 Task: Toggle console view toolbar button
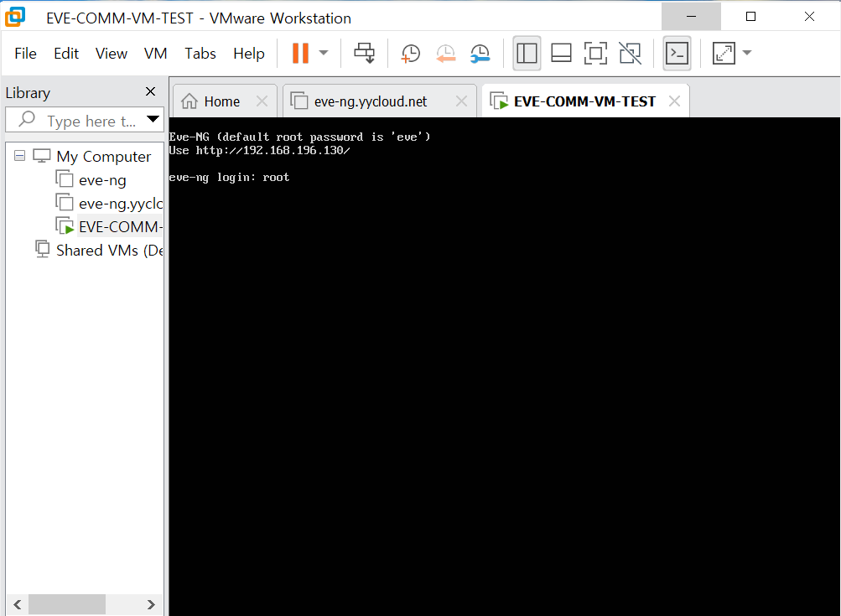pos(677,53)
